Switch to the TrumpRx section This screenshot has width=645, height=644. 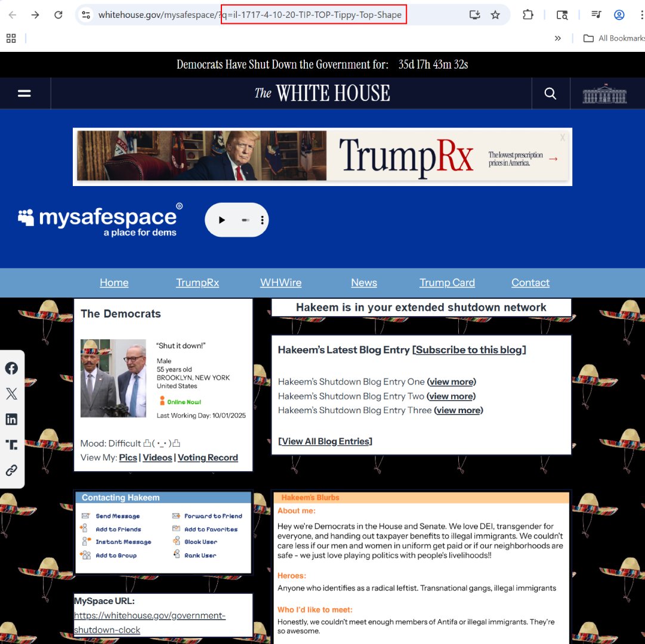(197, 282)
